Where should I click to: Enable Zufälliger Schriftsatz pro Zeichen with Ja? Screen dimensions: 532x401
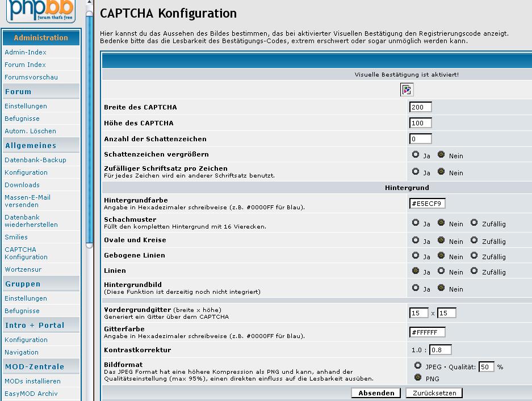(x=416, y=172)
